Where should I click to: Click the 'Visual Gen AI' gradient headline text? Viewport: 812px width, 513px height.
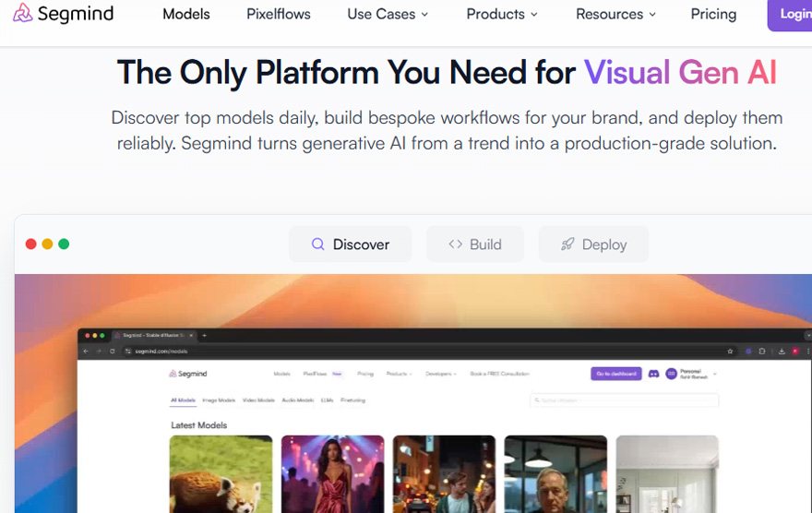(680, 72)
